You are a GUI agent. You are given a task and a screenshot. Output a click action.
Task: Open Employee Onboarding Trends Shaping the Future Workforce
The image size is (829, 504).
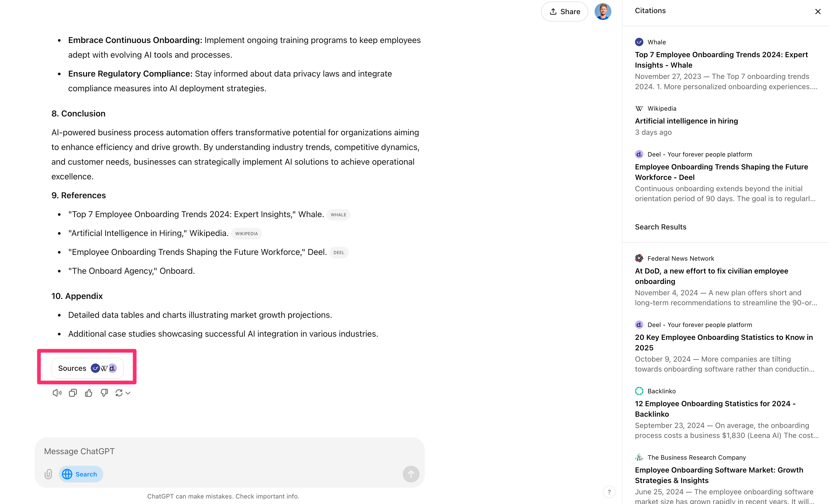click(721, 172)
